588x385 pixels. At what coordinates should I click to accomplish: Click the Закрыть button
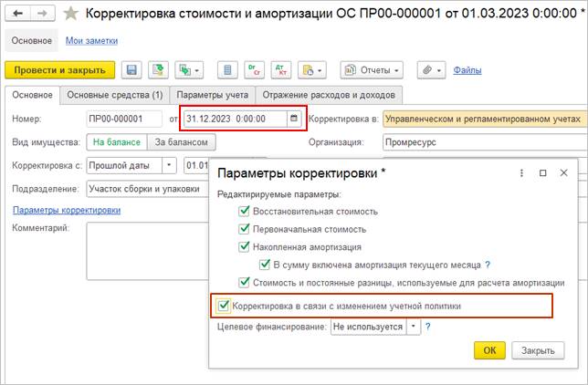[538, 350]
